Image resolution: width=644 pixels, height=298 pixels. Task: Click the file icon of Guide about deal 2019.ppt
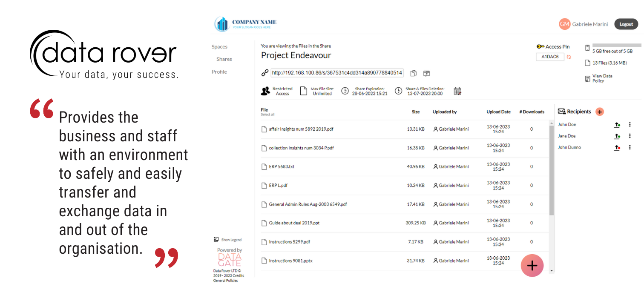[x=264, y=223]
